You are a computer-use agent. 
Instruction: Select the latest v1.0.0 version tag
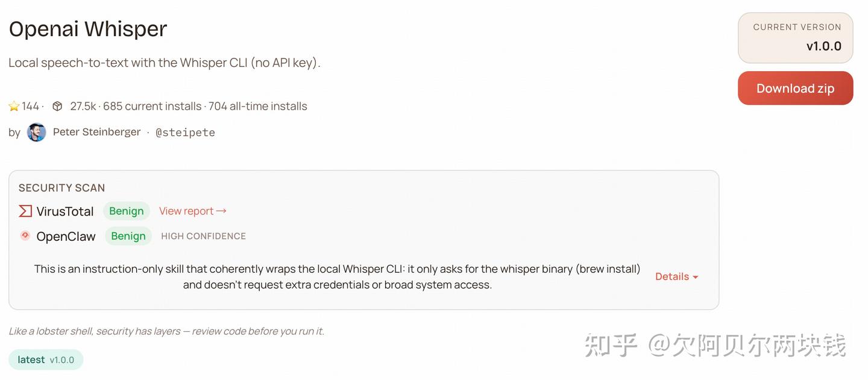click(x=46, y=360)
